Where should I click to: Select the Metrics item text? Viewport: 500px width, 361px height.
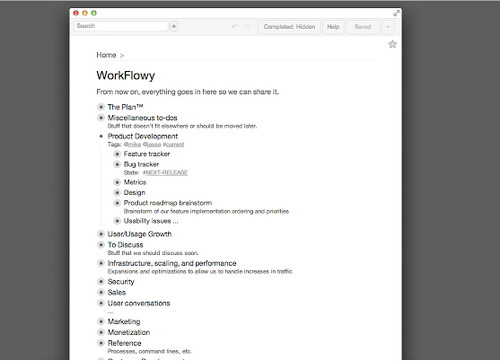coord(135,182)
